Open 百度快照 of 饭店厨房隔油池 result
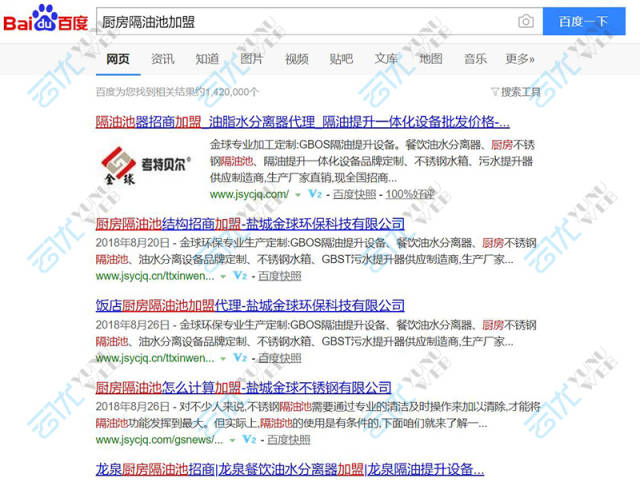The width and height of the screenshot is (640, 482). (280, 358)
